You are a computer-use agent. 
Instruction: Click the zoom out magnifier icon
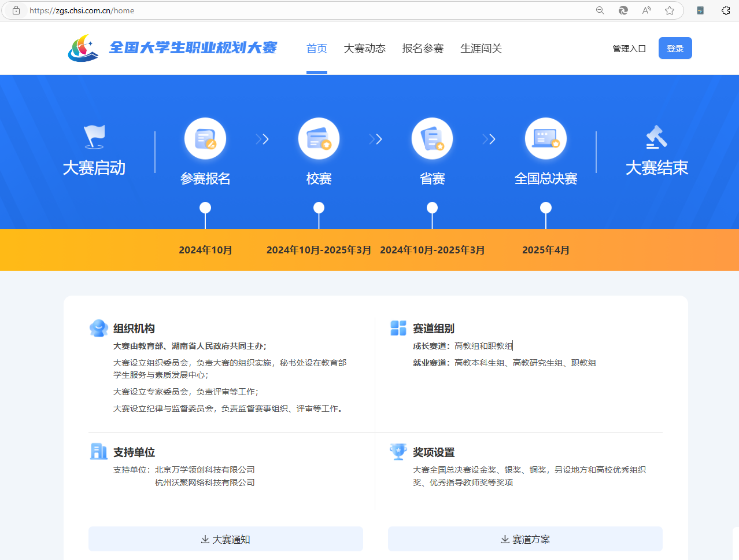tap(600, 10)
